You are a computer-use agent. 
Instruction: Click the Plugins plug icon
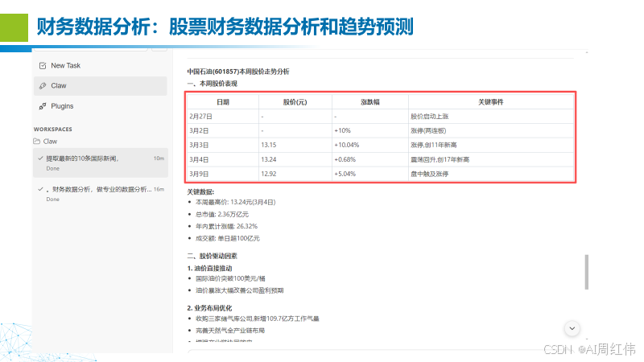(x=43, y=106)
